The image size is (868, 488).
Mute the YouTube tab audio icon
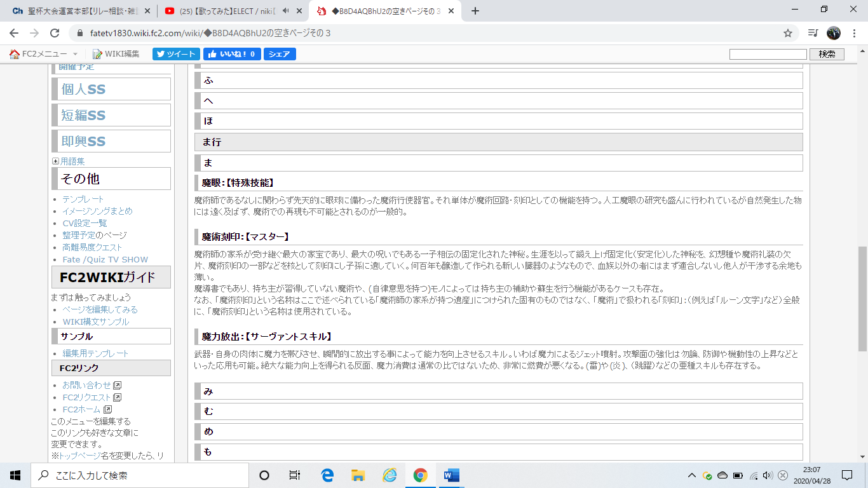click(x=286, y=11)
